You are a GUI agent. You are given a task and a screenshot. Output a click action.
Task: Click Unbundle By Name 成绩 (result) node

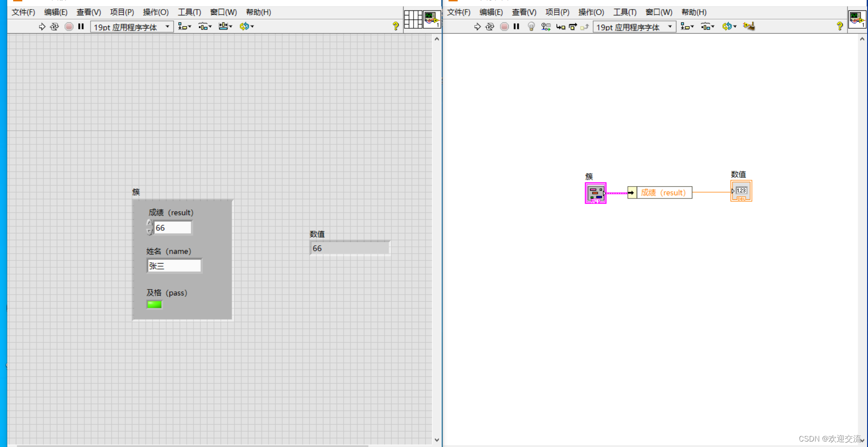[x=660, y=193]
